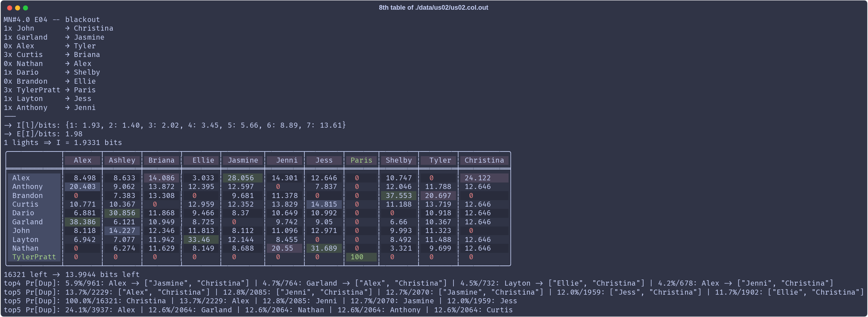Image resolution: width=868 pixels, height=317 pixels.
Task: Click the cell value '3.033'
Action: click(x=203, y=178)
